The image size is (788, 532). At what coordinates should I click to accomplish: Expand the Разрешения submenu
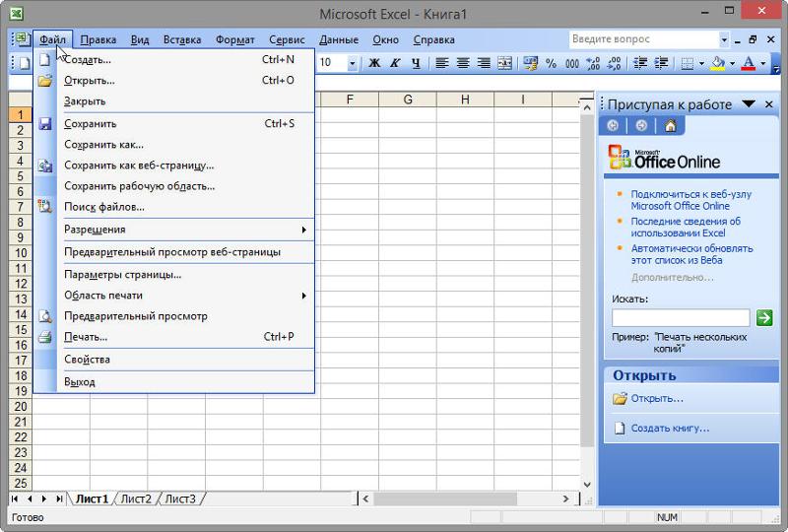pos(303,230)
